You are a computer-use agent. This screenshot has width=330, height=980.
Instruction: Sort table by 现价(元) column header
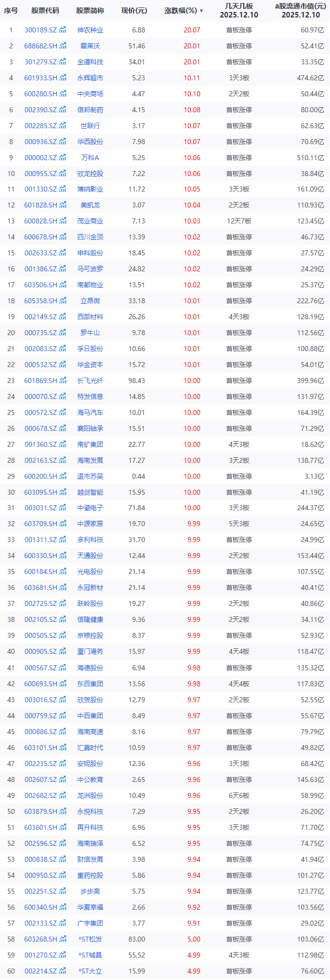[x=134, y=10]
